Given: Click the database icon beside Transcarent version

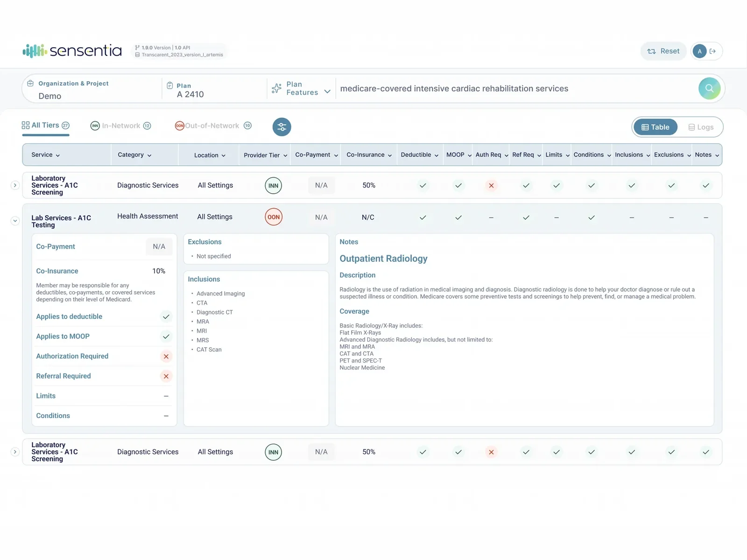Looking at the screenshot, I should pos(137,55).
